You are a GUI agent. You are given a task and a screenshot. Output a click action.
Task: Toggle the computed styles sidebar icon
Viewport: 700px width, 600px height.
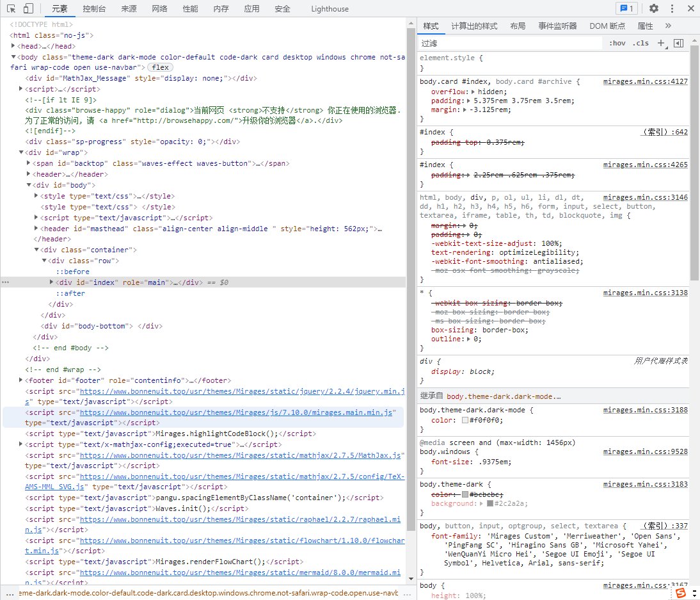point(679,43)
